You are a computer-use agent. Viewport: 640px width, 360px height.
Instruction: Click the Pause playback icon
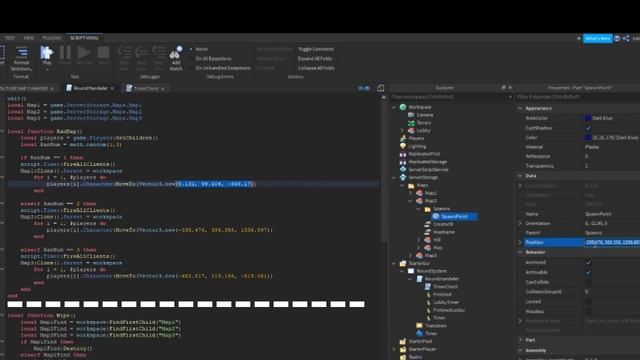[x=65, y=52]
